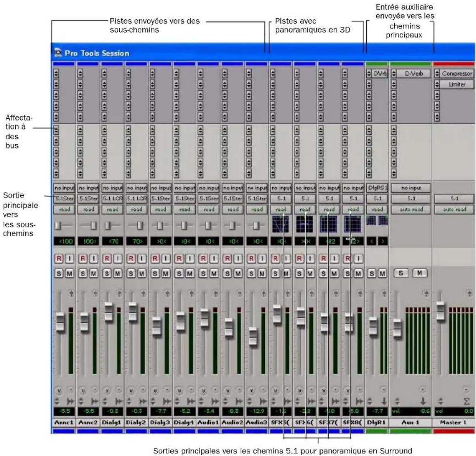Image resolution: width=476 pixels, height=456 pixels.
Task: Click the small knob icon above Aux 1 meter
Action: point(427,294)
